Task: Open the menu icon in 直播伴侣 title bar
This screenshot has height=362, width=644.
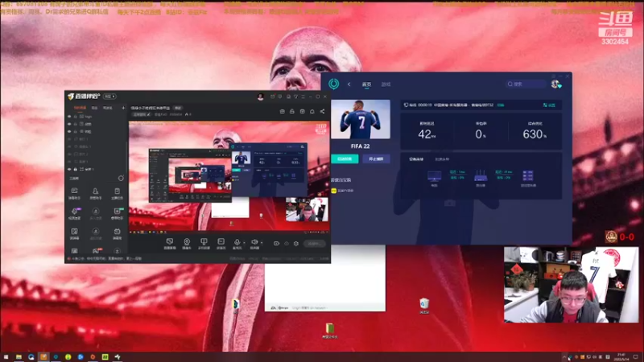Action: tap(303, 97)
